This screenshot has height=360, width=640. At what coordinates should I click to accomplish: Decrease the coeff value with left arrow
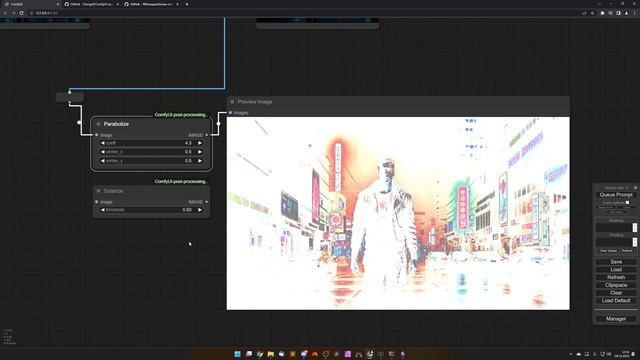point(102,143)
